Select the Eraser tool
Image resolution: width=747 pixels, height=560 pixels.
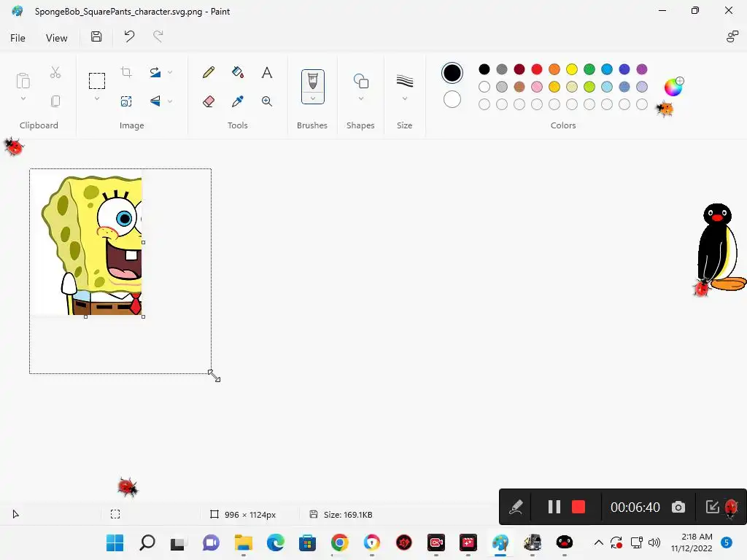point(208,101)
